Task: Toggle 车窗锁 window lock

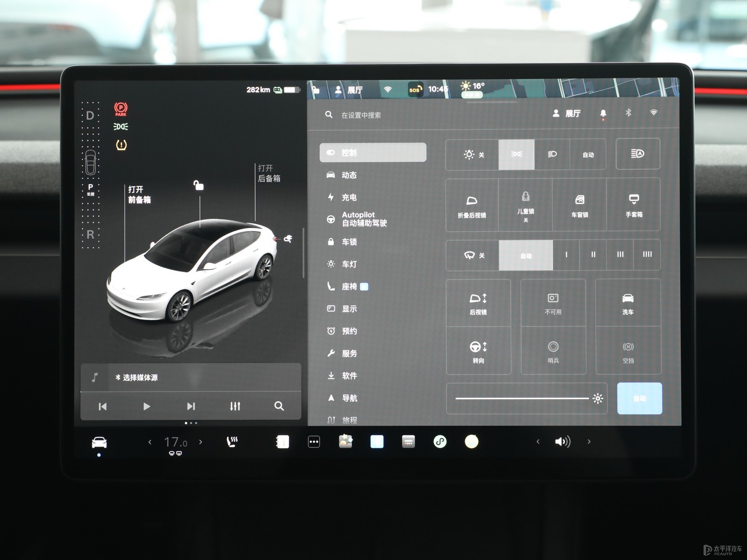Action: pyautogui.click(x=579, y=205)
